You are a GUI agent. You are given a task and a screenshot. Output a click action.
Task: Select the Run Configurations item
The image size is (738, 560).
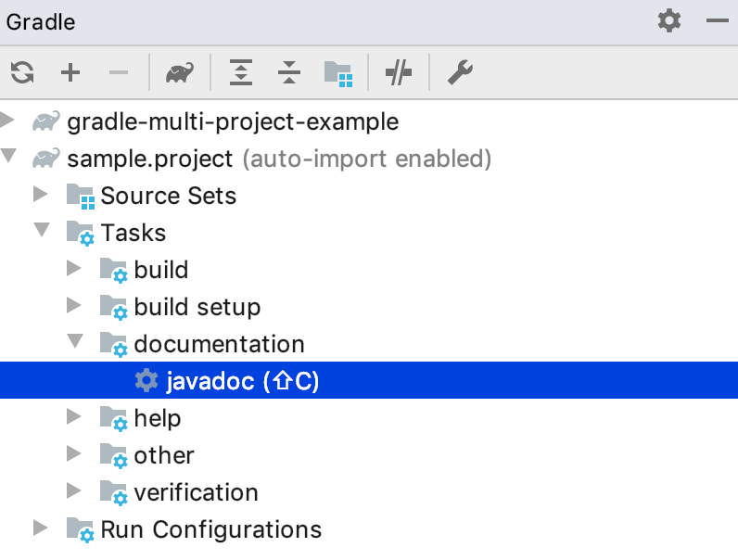coord(210,529)
